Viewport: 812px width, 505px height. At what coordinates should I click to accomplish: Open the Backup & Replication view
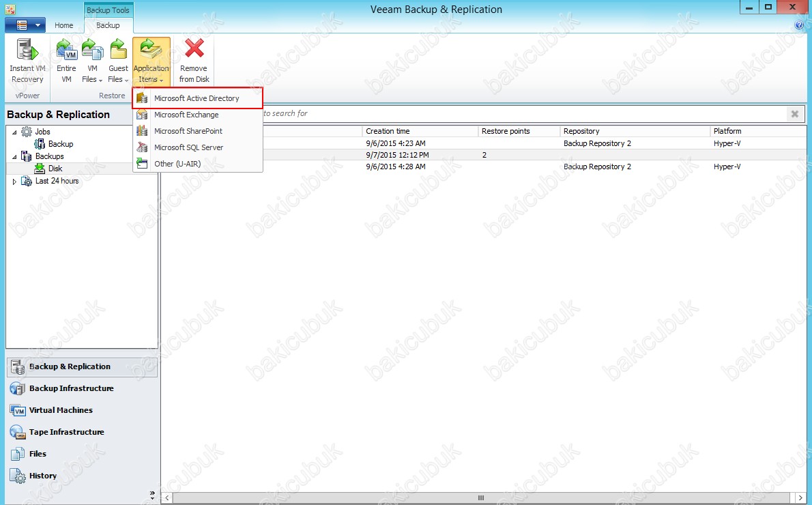click(x=82, y=366)
